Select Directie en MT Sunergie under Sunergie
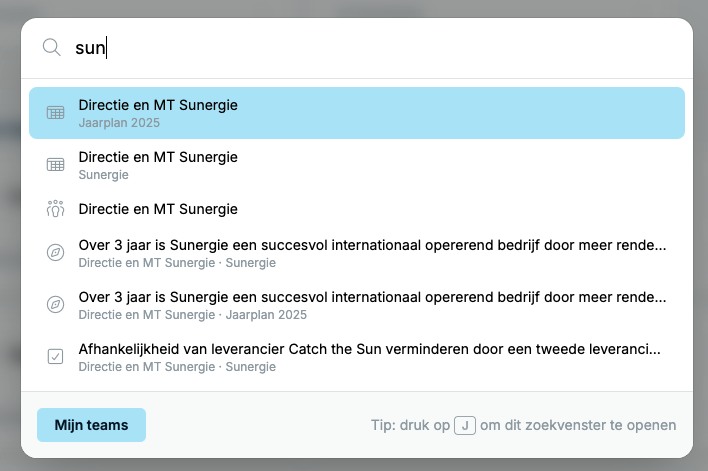708x471 pixels. tap(357, 165)
